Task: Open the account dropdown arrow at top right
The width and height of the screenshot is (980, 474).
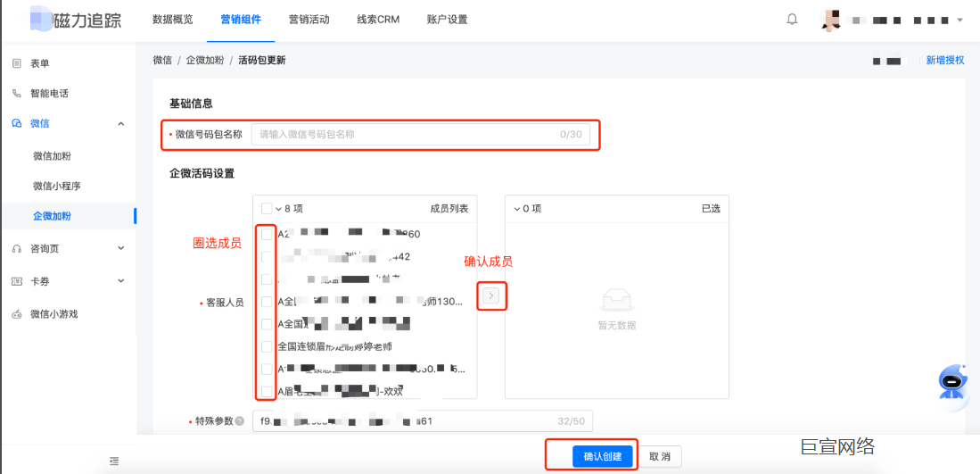Action: click(960, 20)
